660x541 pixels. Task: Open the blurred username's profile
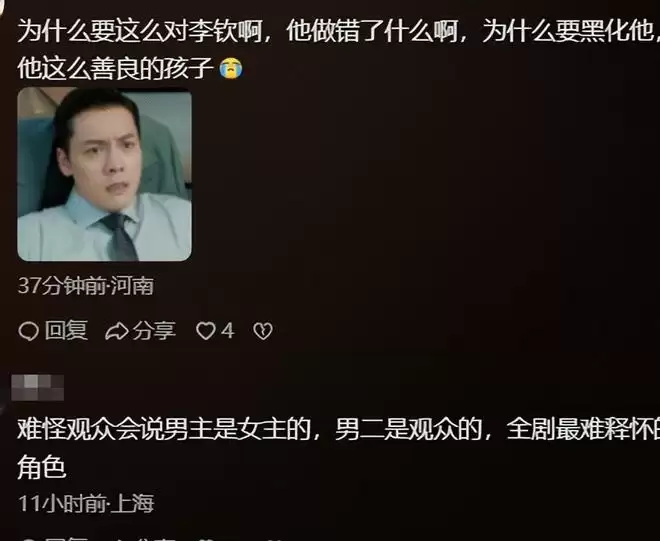pyautogui.click(x=38, y=387)
